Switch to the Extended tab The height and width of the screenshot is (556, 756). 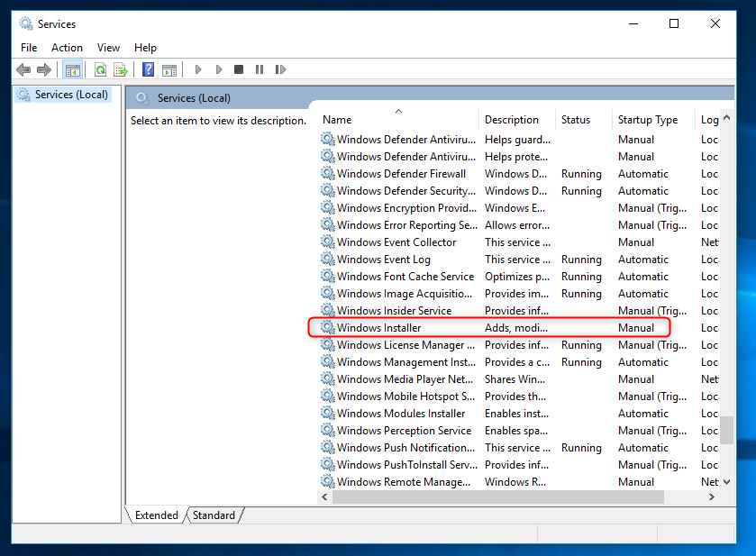(155, 515)
